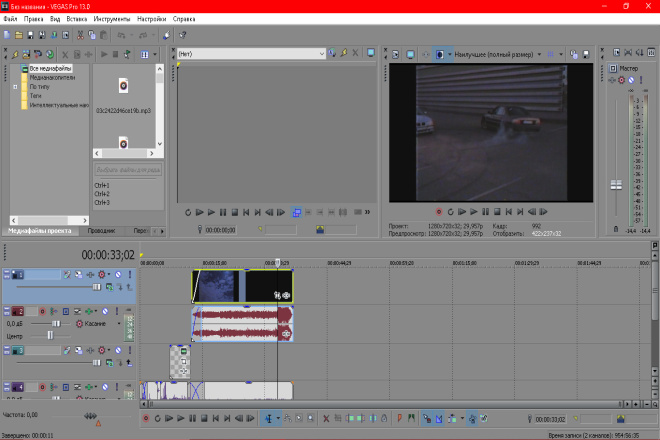
Task: Solo video track 1
Action: (x=130, y=275)
